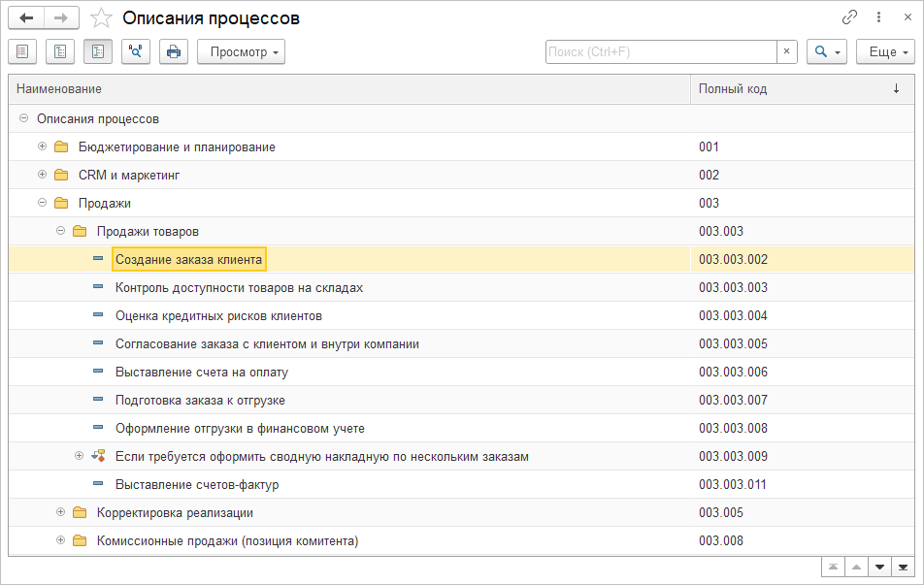Copy link using the chain icon
Image resolution: width=924 pixels, height=585 pixels.
(x=850, y=17)
